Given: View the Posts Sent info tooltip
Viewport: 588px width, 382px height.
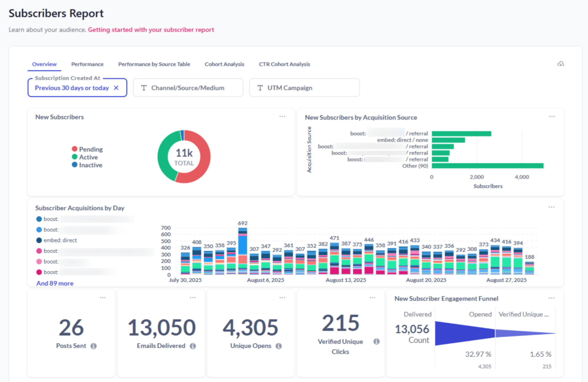Looking at the screenshot, I should (x=94, y=346).
